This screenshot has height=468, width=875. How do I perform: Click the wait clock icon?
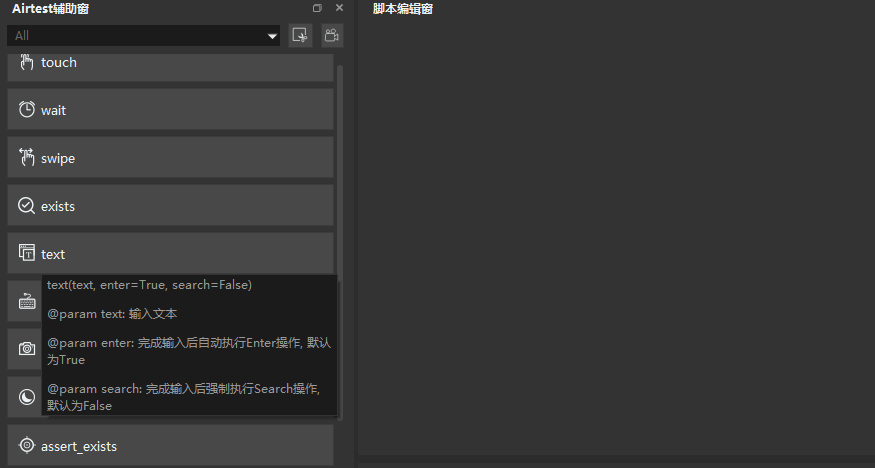(x=26, y=109)
